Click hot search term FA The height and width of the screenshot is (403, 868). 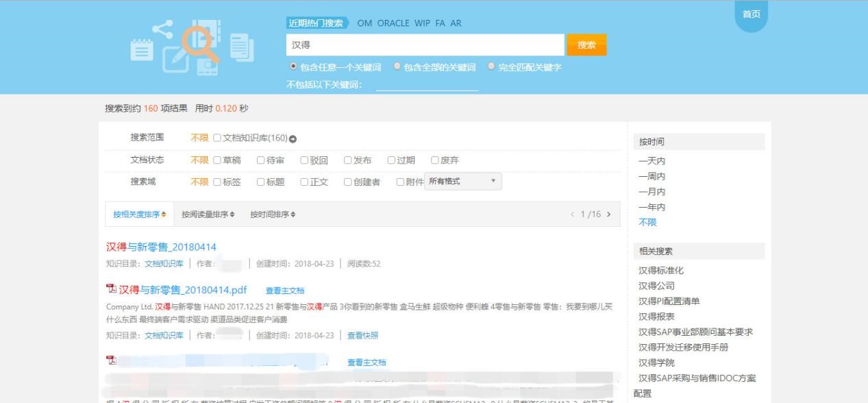coord(440,23)
